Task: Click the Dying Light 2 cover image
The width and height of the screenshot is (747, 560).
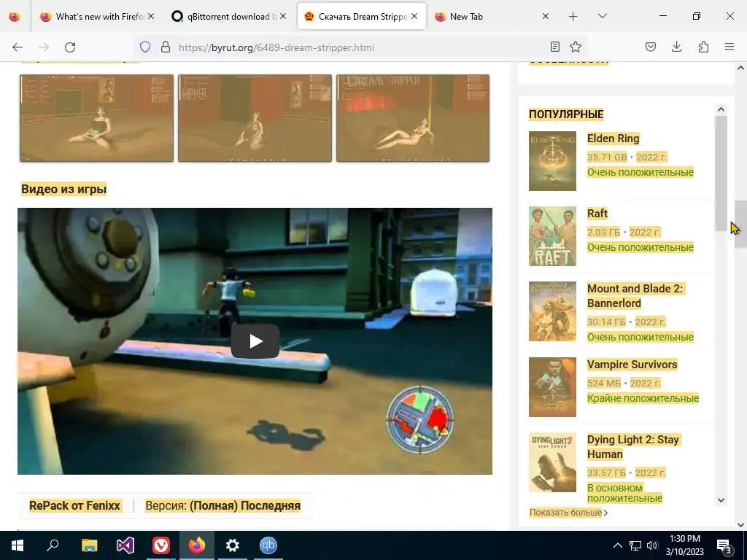Action: click(x=553, y=462)
